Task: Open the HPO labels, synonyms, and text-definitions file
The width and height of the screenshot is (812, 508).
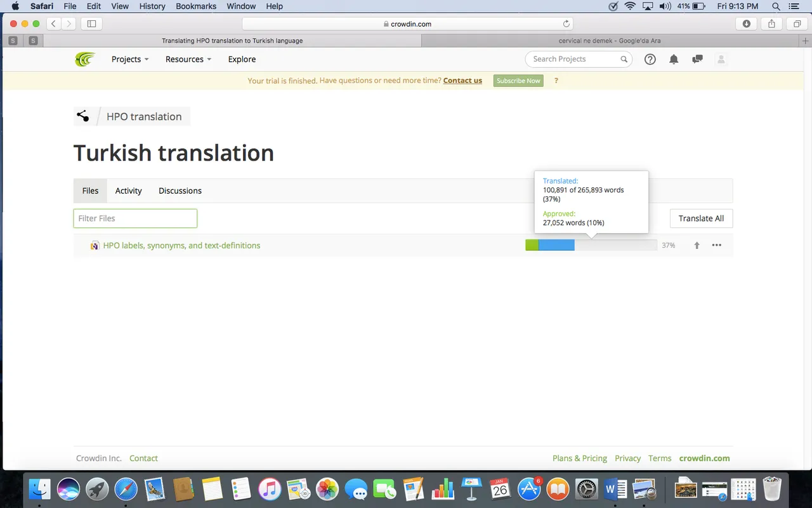Action: tap(181, 245)
